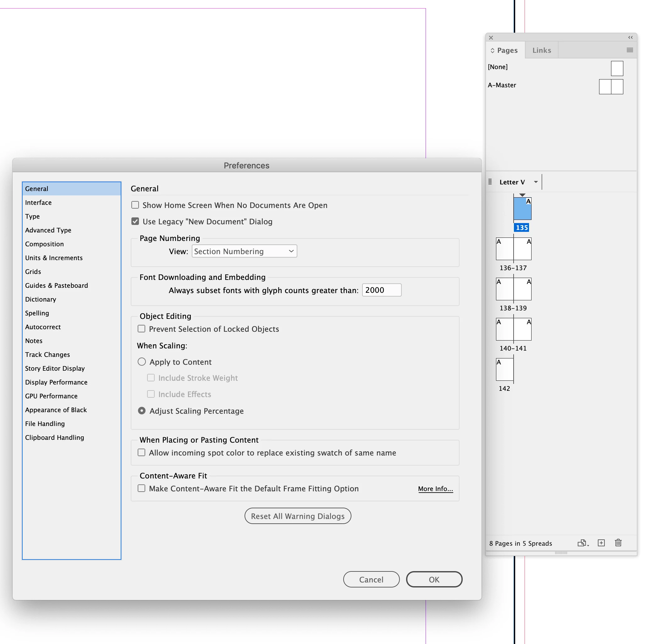
Task: Collapse the panel with the double-arrow icon
Action: [x=630, y=37]
